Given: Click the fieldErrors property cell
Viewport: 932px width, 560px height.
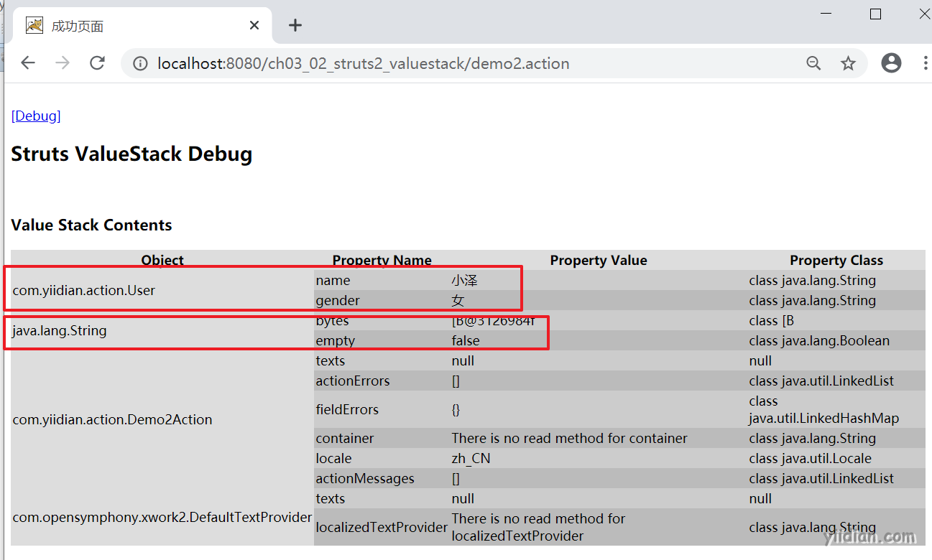Looking at the screenshot, I should pos(382,409).
